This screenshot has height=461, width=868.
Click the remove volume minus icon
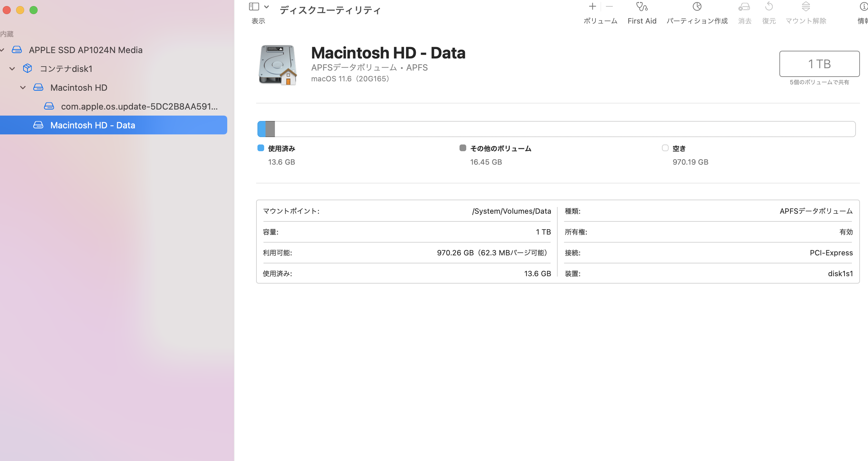pos(609,7)
